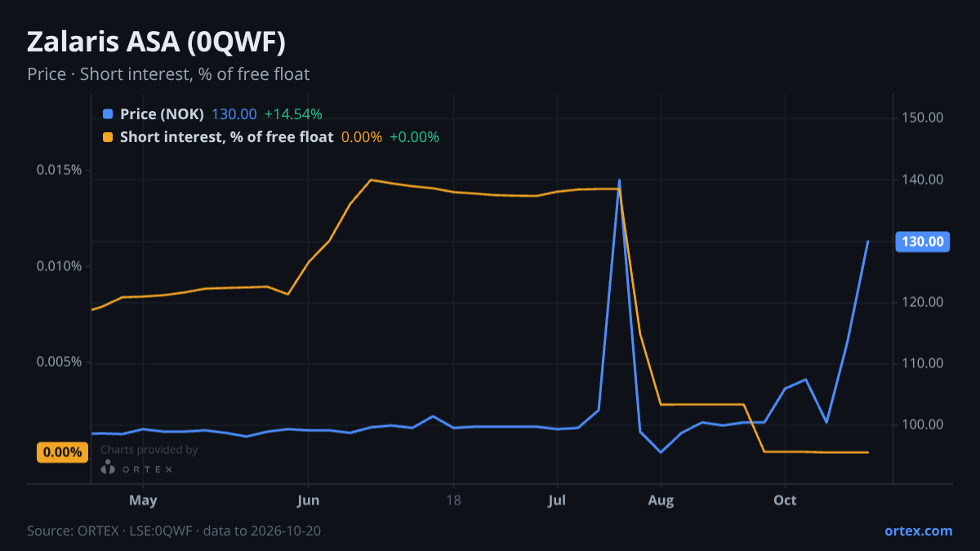Open the ortex.com link

pyautogui.click(x=919, y=531)
